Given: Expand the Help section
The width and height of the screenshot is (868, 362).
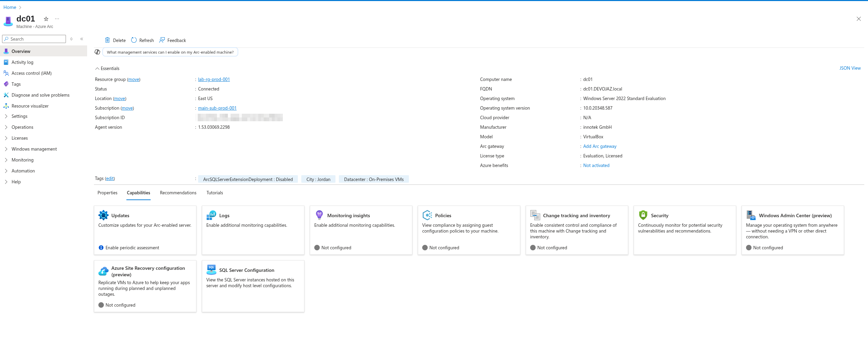Looking at the screenshot, I should click(x=6, y=182).
